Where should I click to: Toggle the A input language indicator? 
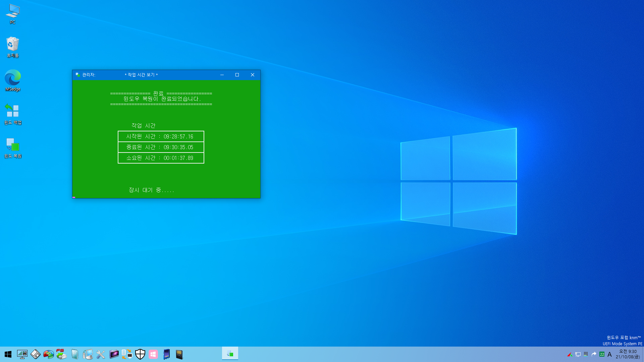point(609,354)
